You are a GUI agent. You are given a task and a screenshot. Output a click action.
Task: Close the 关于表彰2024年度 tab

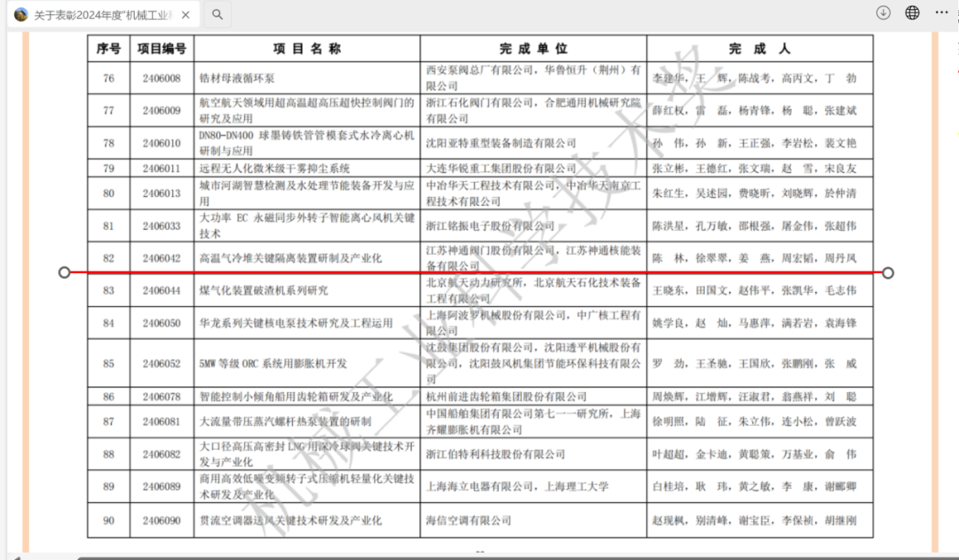click(x=186, y=15)
